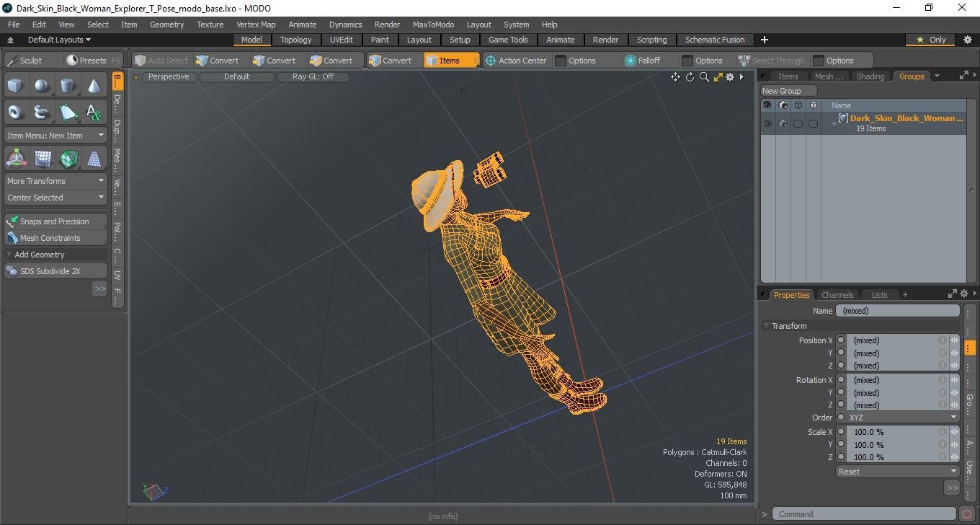Open the Geometry menu
Image resolution: width=980 pixels, height=525 pixels.
click(167, 25)
